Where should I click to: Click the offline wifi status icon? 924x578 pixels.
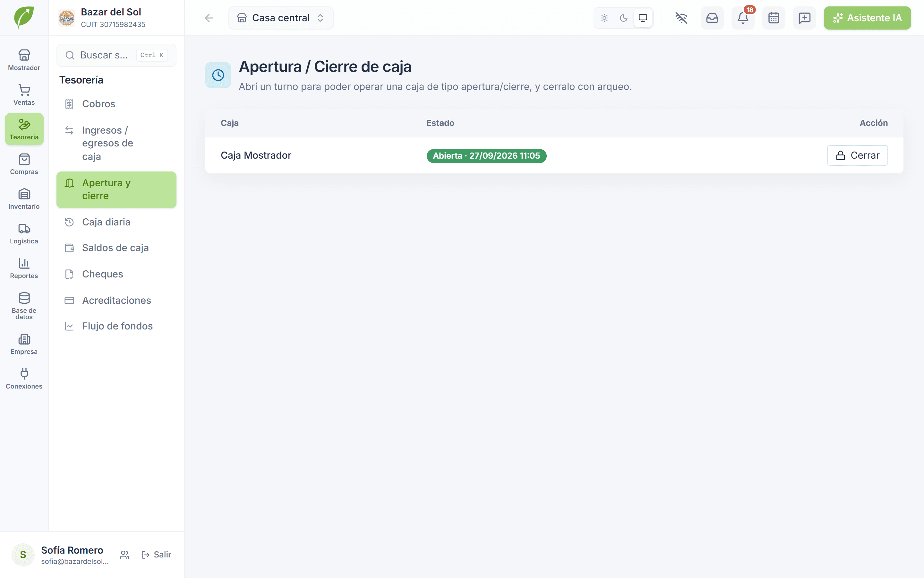(x=681, y=18)
